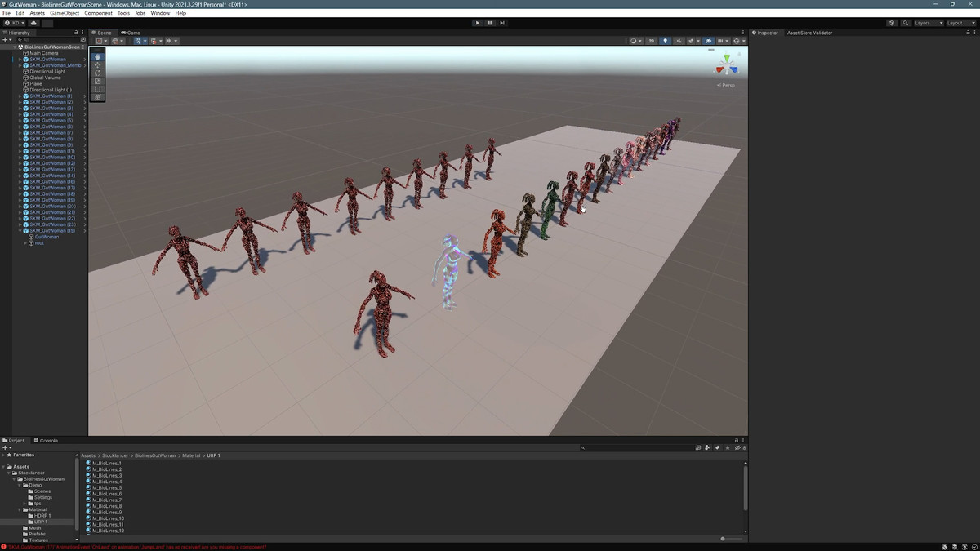The width and height of the screenshot is (980, 551).
Task: Click the asset icon size slider
Action: 723,539
